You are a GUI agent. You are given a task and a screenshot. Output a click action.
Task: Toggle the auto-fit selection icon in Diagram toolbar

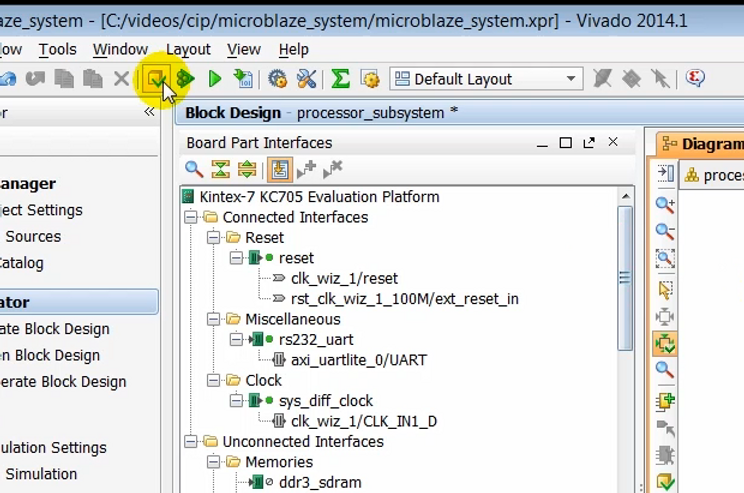coord(665,344)
